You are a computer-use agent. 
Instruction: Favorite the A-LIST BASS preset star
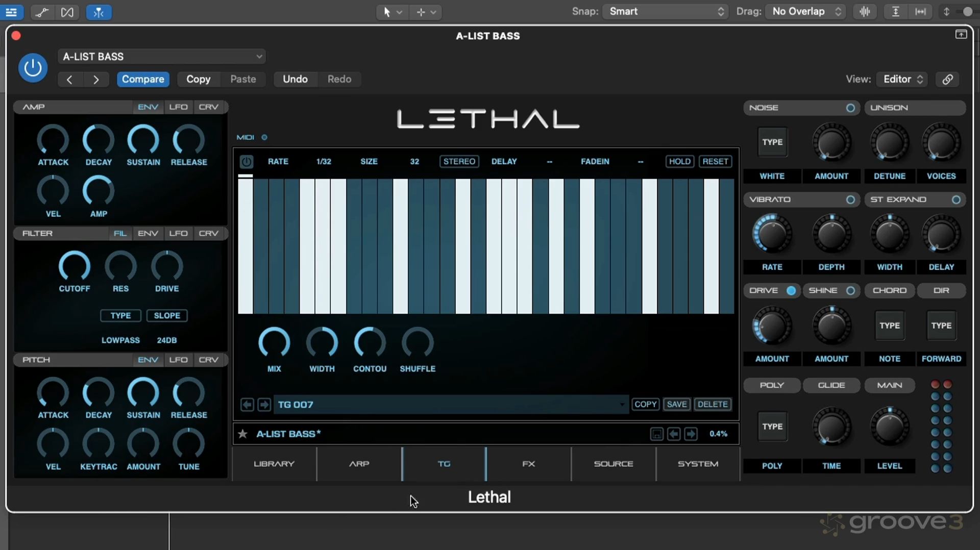click(x=243, y=434)
